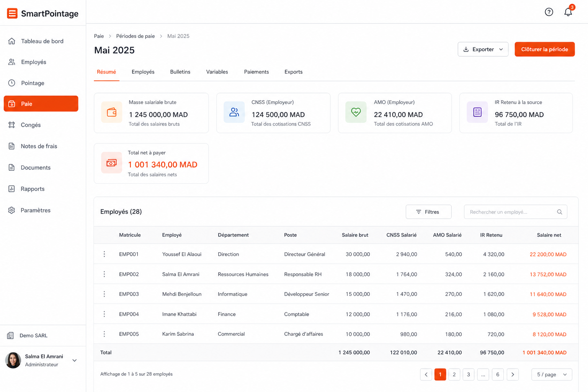Click the CNSS (Employeur) people icon
This screenshot has width=588, height=392.
point(234,112)
